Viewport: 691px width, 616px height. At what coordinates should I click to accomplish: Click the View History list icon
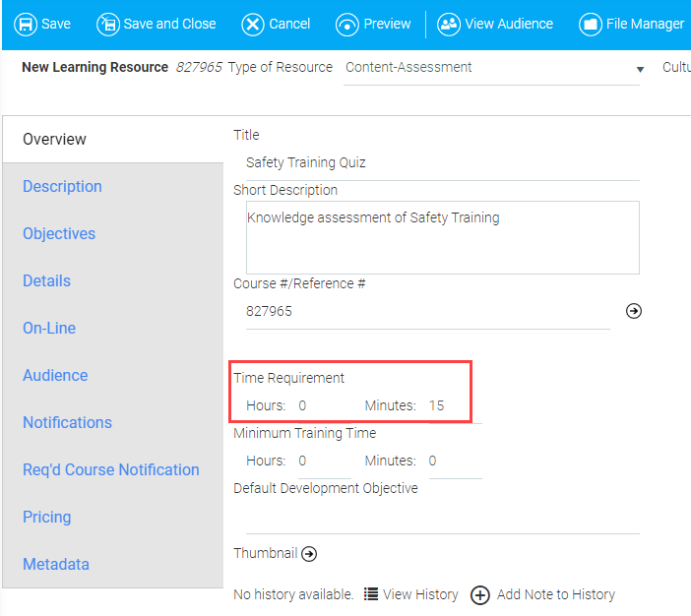[x=371, y=594]
